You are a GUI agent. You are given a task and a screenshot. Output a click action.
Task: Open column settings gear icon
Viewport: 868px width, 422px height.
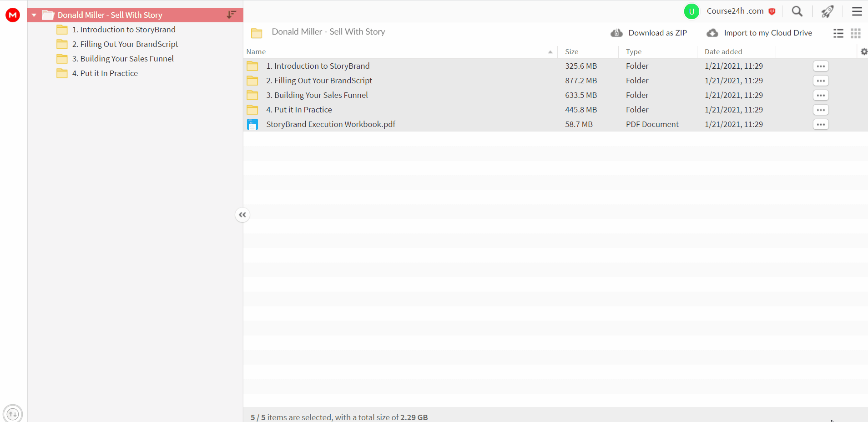click(864, 52)
